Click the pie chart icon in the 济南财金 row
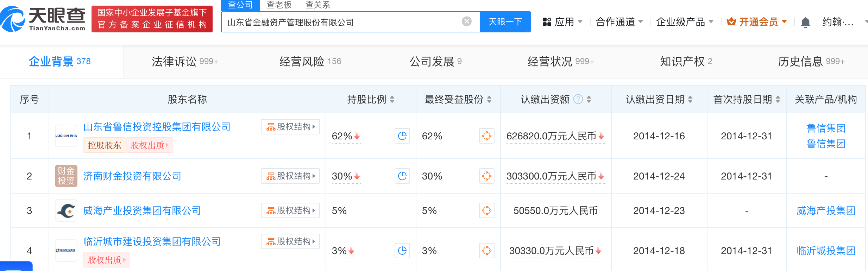The image size is (868, 271). 402,176
